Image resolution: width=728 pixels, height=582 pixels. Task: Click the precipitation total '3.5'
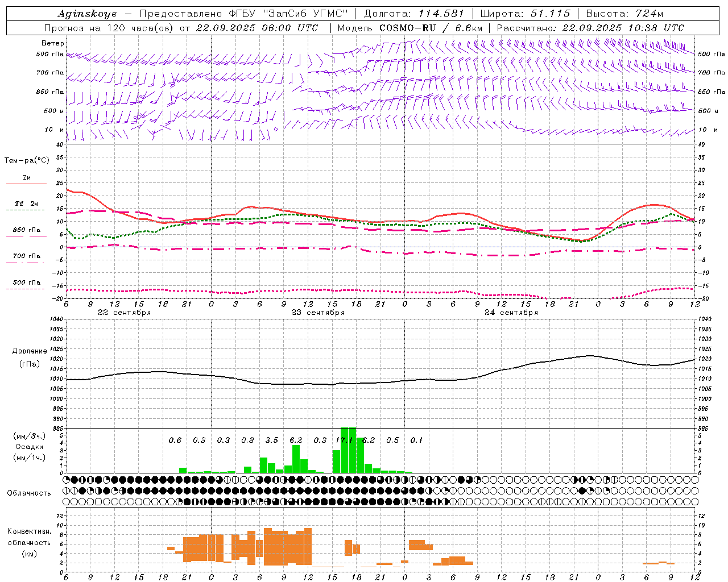point(272,440)
